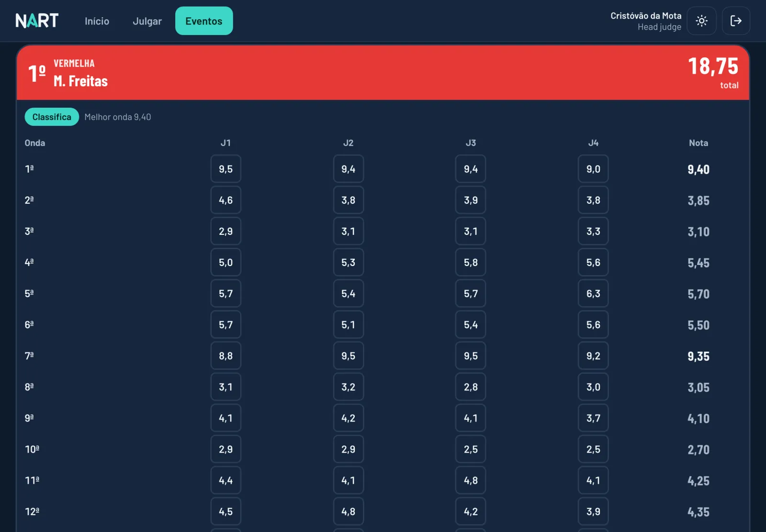Click the NART logo

tap(37, 21)
